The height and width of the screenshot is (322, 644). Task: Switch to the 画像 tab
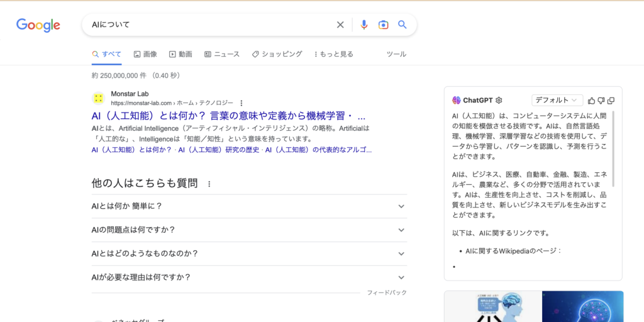[x=145, y=54]
